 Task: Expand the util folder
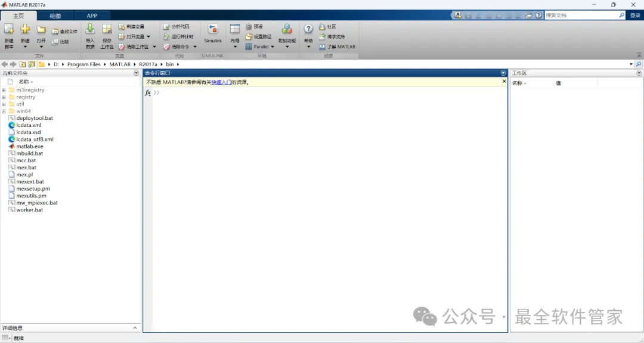point(4,104)
